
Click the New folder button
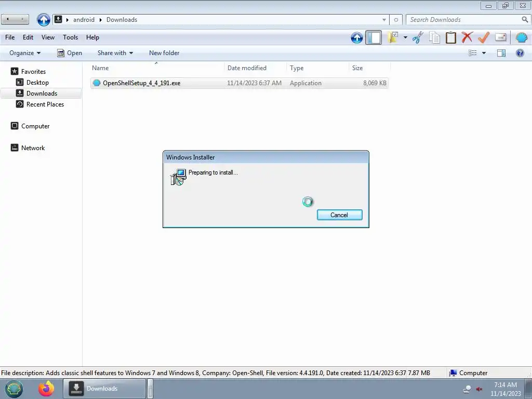point(164,53)
